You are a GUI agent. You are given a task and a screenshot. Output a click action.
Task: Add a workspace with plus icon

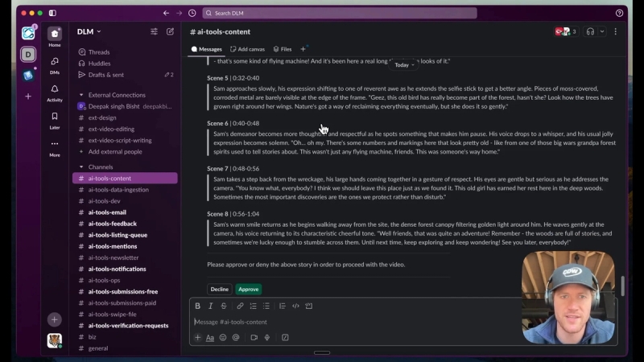(28, 97)
